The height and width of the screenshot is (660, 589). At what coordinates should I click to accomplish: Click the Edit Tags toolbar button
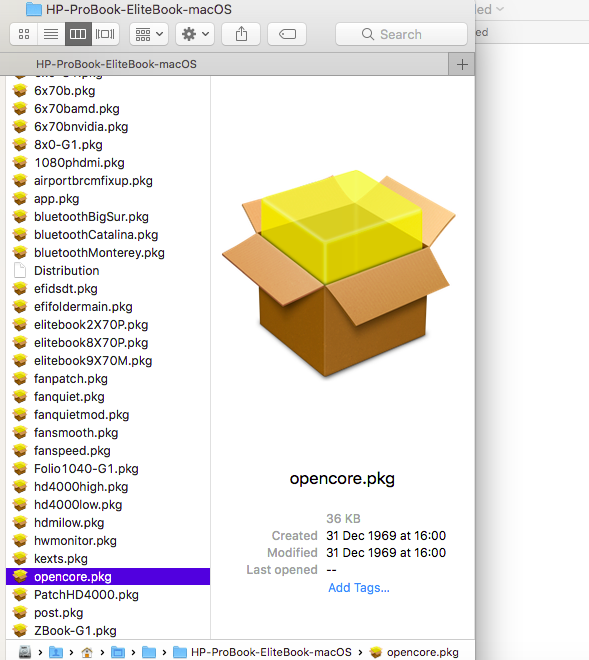click(x=287, y=34)
